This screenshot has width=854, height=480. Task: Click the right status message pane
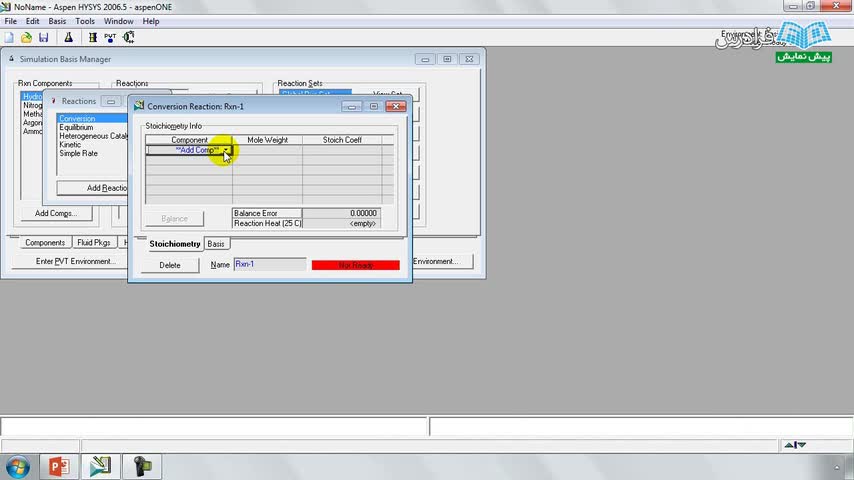point(641,426)
